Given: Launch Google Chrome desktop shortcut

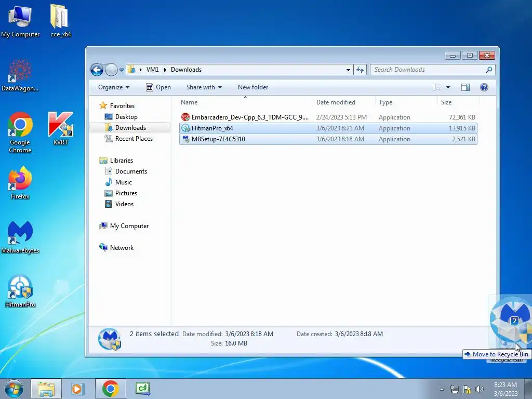Looking at the screenshot, I should (20, 132).
